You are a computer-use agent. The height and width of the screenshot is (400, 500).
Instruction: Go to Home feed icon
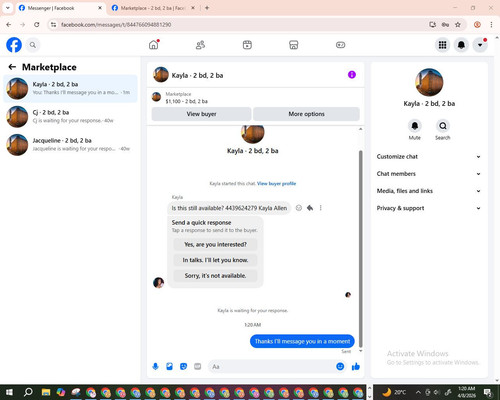pyautogui.click(x=154, y=45)
